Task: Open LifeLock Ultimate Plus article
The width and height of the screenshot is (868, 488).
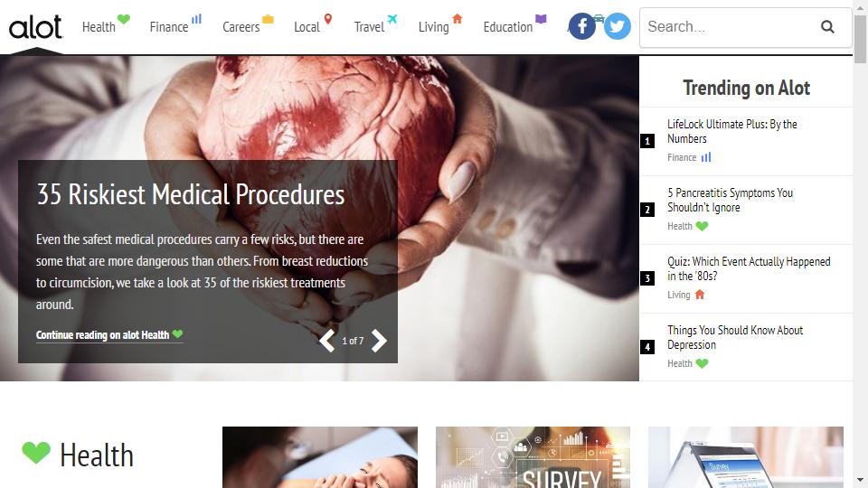Action: (x=731, y=131)
